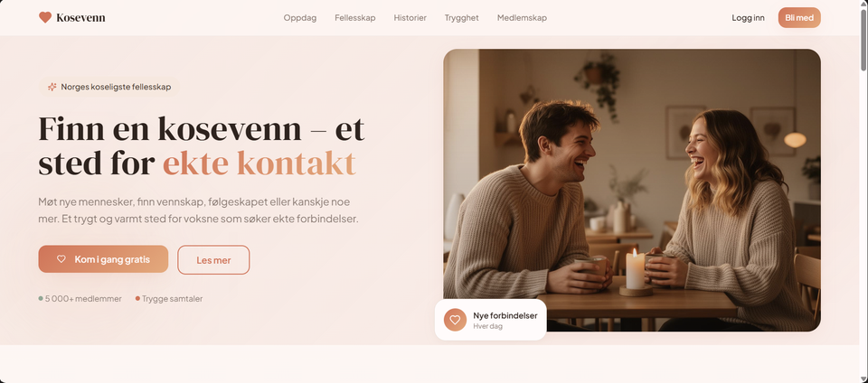
Task: Click the Logg inn link
Action: click(748, 18)
